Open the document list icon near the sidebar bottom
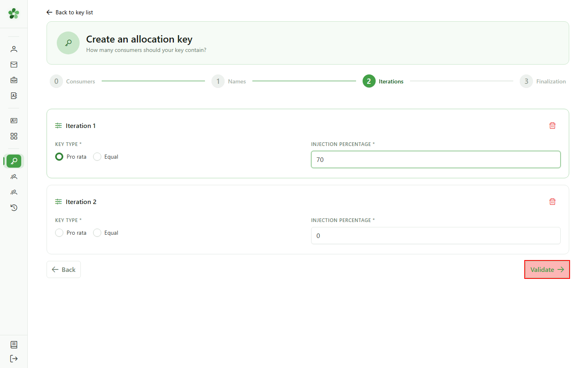The width and height of the screenshot is (588, 368). tap(14, 345)
